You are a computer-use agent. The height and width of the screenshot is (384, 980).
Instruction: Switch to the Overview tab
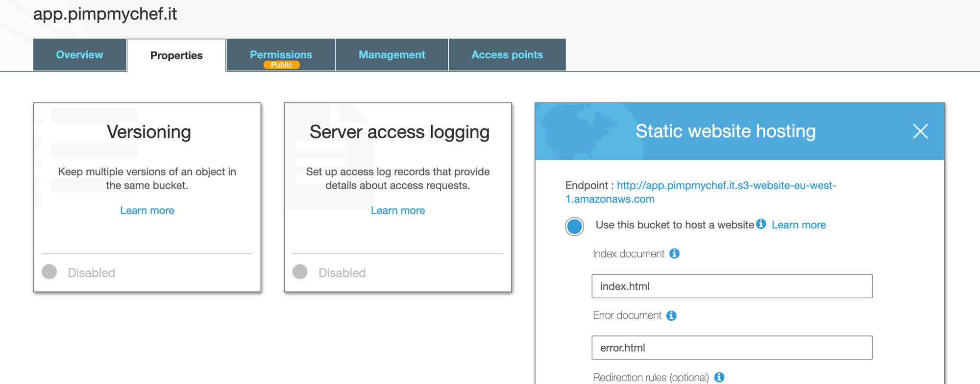click(79, 55)
